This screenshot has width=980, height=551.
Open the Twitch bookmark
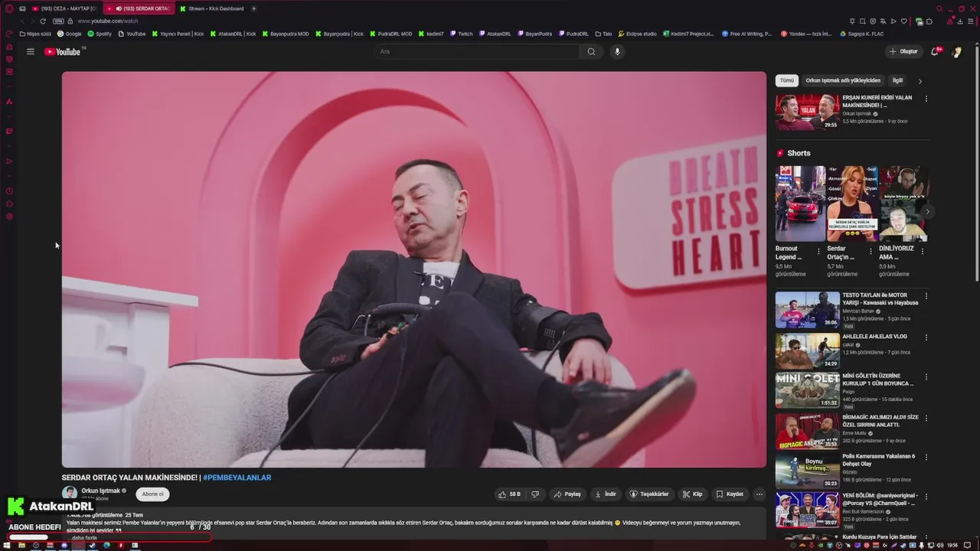[461, 34]
